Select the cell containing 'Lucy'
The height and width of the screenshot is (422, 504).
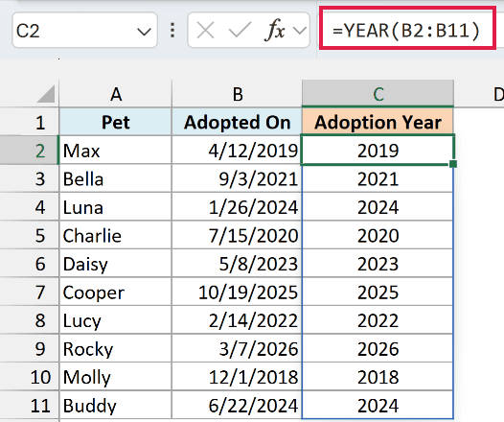116,320
